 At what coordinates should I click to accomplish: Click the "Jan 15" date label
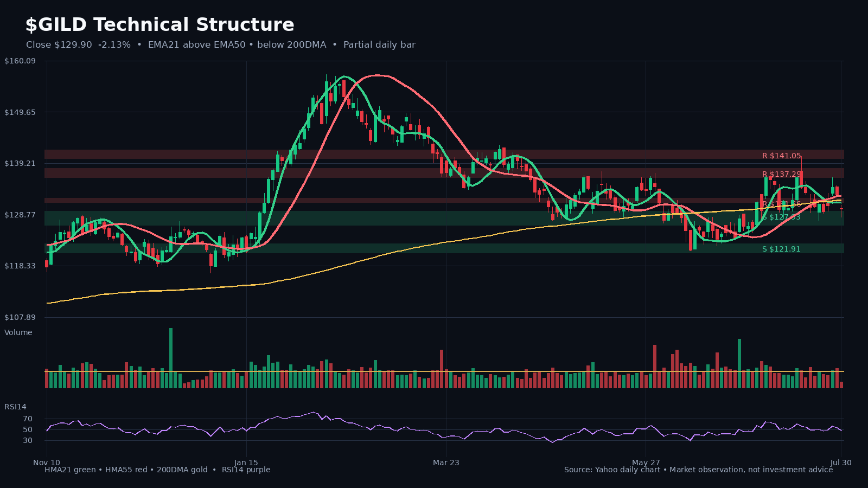[246, 463]
